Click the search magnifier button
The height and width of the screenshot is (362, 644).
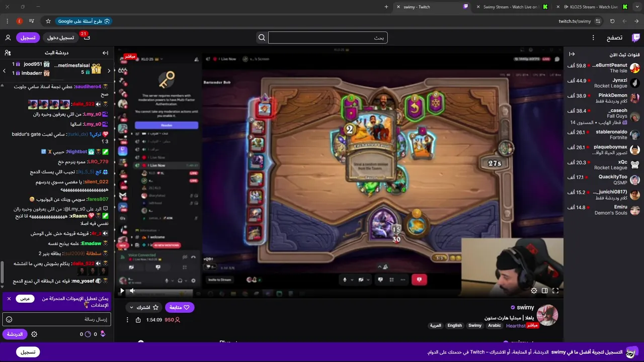pyautogui.click(x=262, y=38)
